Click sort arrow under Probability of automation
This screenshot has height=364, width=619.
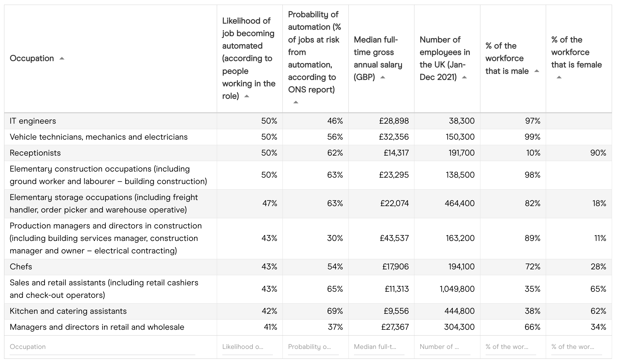coord(296,102)
